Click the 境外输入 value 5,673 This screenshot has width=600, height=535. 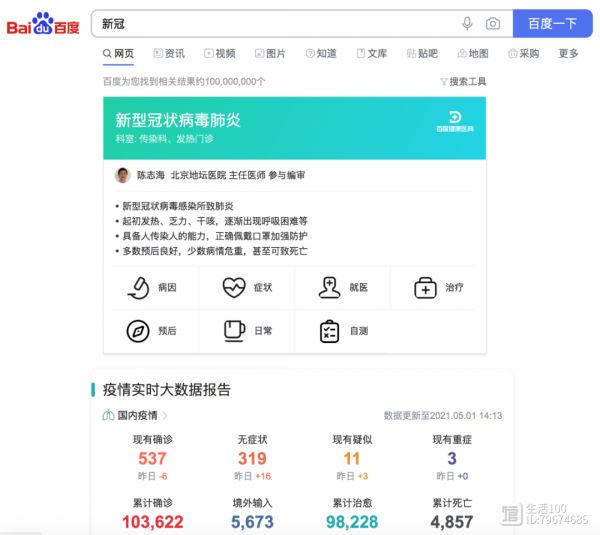coord(252,522)
